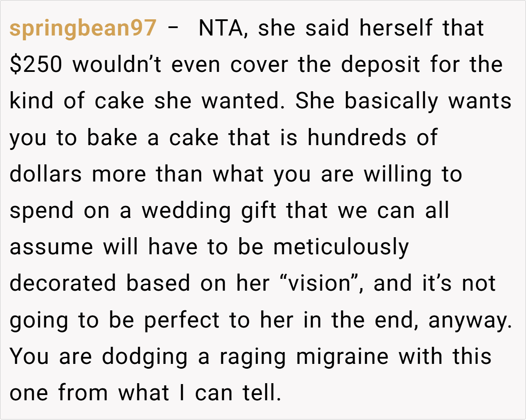Click the word "gift" in the comment
The image size is (526, 420).
[x=259, y=211]
